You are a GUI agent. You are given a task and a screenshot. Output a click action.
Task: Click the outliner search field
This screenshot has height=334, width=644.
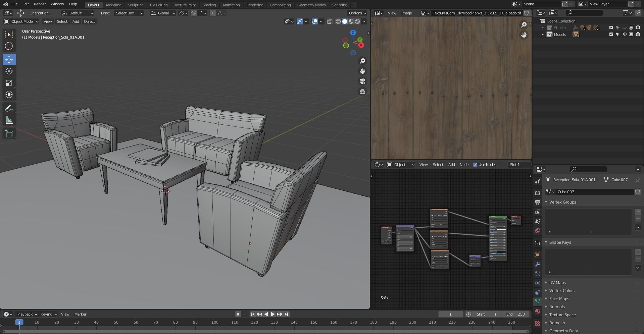click(x=584, y=13)
